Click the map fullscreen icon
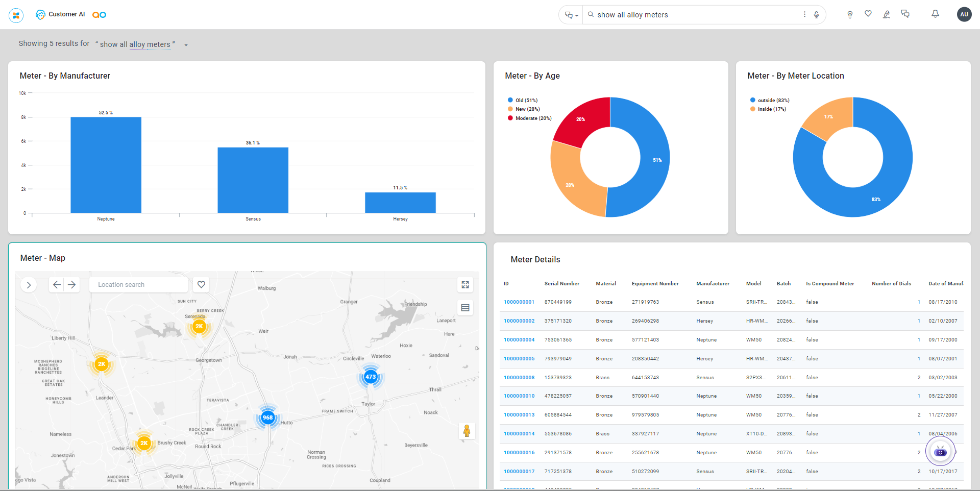This screenshot has width=980, height=491. pos(465,285)
